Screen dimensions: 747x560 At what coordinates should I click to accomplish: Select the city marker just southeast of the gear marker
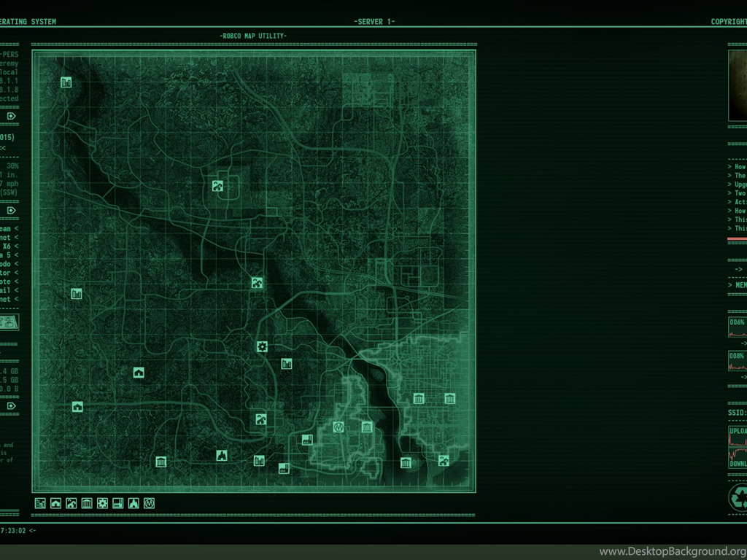coord(286,365)
